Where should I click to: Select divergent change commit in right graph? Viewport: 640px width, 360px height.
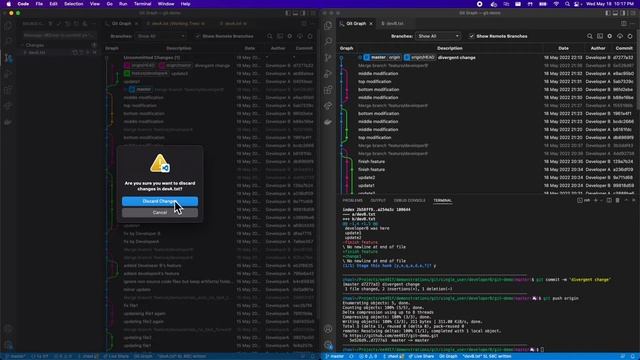457,58
